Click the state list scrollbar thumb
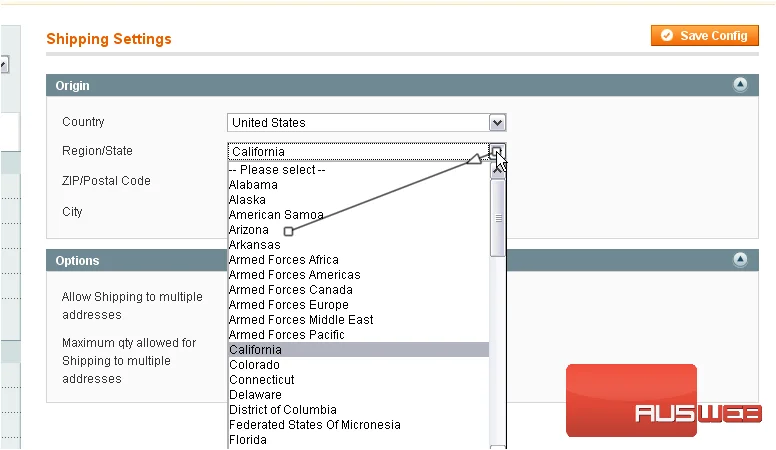776x450 pixels. pos(497,218)
